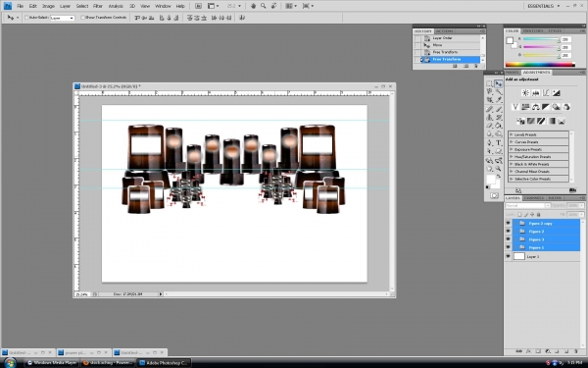Image resolution: width=588 pixels, height=368 pixels.
Task: Open the Auto-Select Layer dropdown
Action: click(63, 18)
